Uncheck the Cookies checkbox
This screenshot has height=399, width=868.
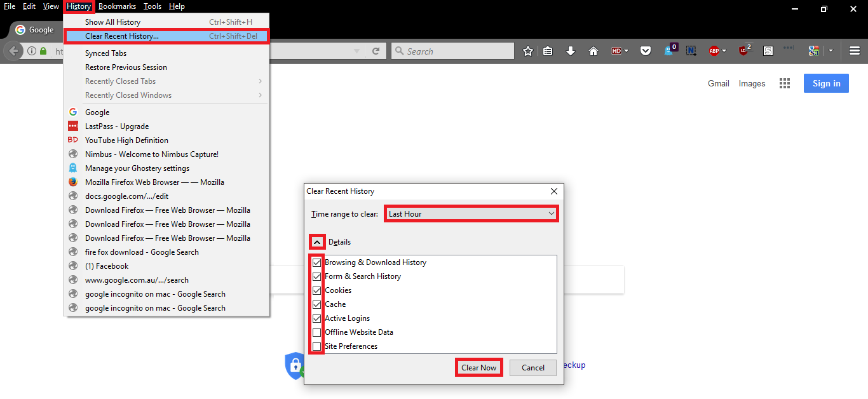316,290
